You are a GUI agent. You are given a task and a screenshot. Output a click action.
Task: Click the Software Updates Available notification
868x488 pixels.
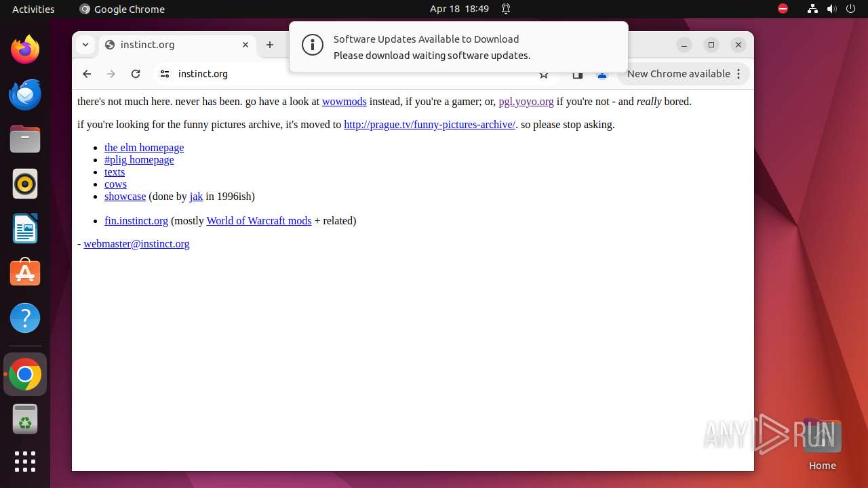pos(458,47)
